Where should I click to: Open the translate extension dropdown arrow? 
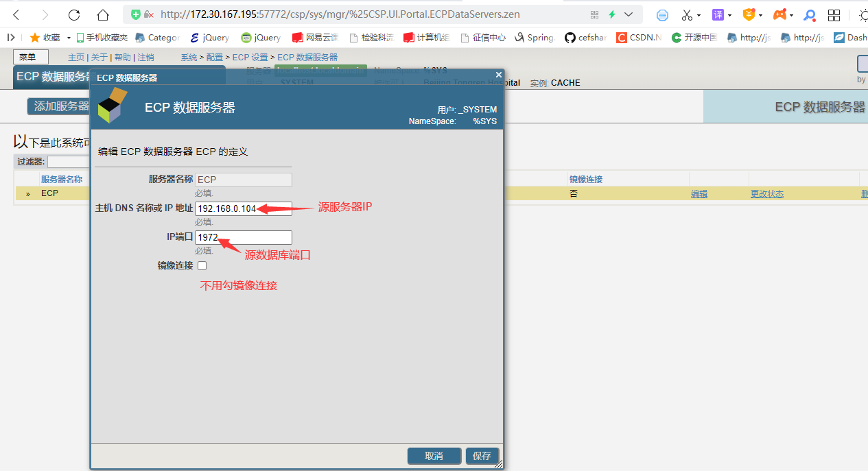tap(729, 15)
